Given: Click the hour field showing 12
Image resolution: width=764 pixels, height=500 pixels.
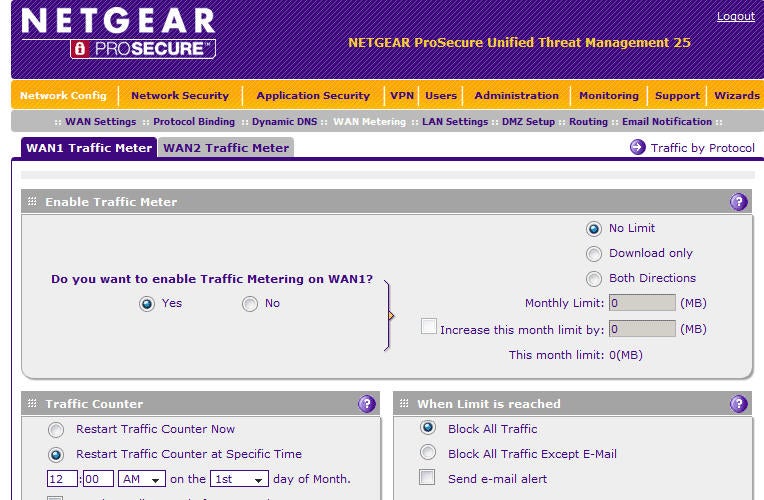Looking at the screenshot, I should click(62, 479).
